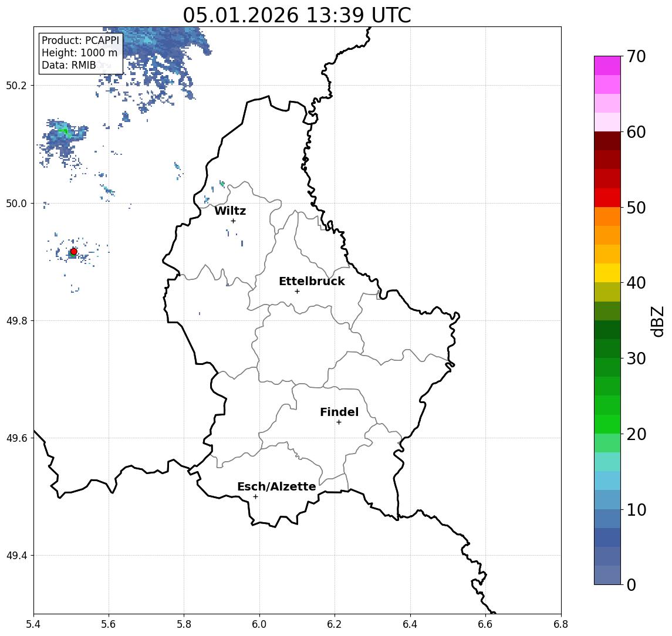This screenshot has height=636, width=672.
Task: Click the longitude axis label 6.8
Action: pyautogui.click(x=561, y=624)
